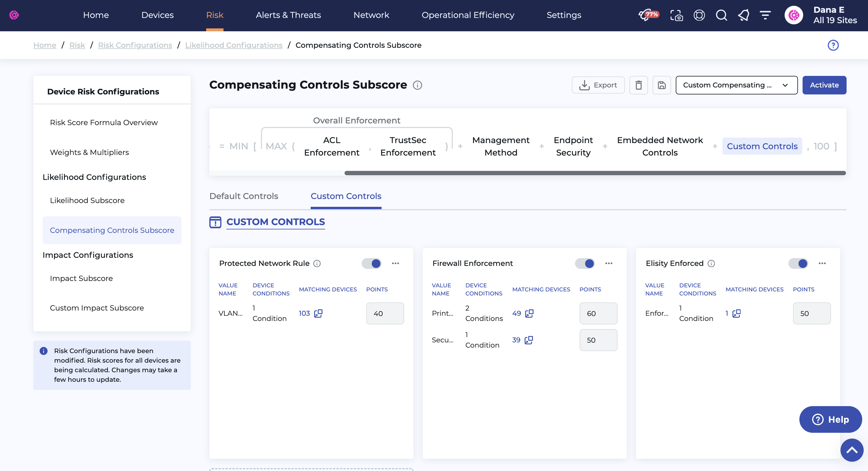Image resolution: width=868 pixels, height=471 pixels.
Task: Click the breadcrumb bar help question icon
Action: tap(833, 45)
